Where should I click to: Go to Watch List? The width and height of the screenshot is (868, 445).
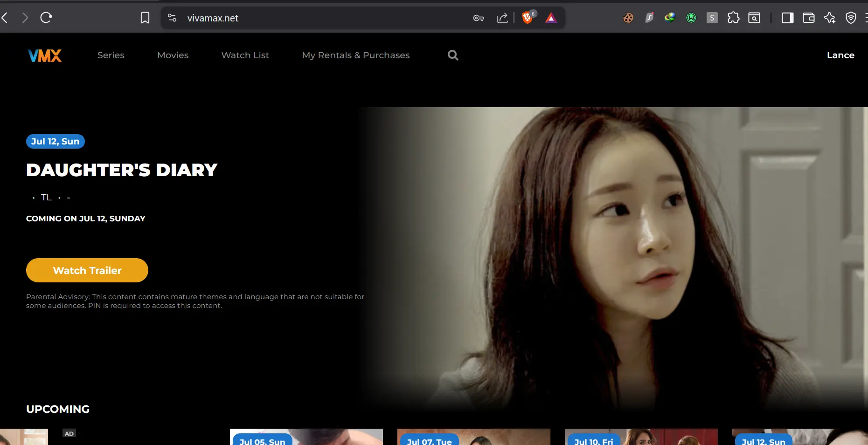click(245, 55)
